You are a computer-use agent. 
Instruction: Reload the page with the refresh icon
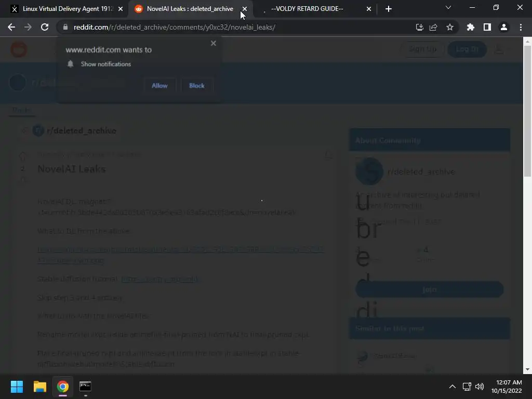(x=45, y=27)
